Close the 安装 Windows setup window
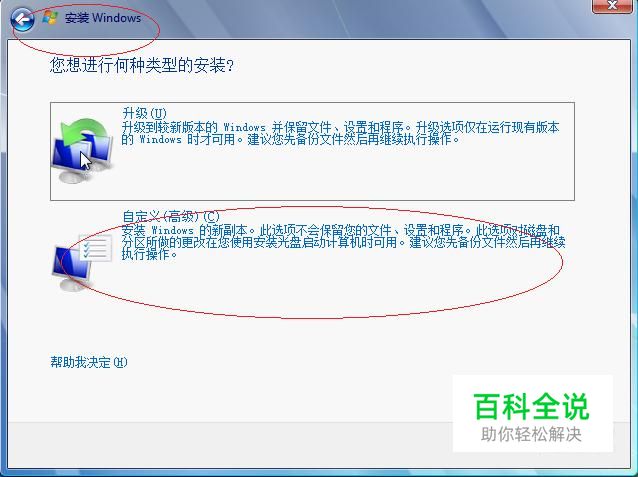 point(612,6)
